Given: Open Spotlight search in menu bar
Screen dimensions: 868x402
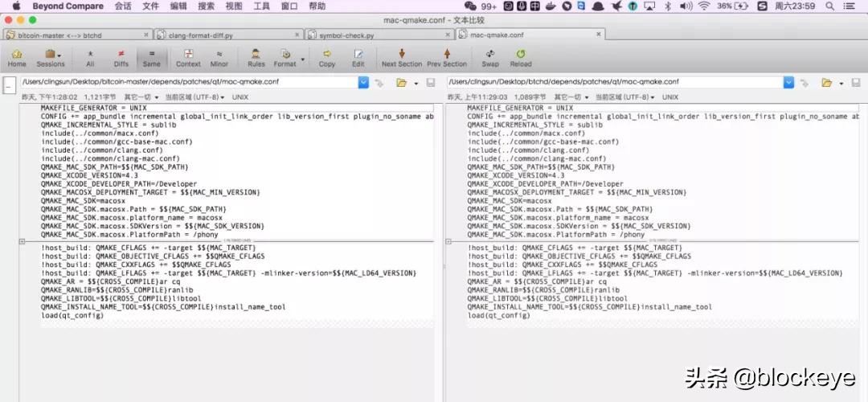Looking at the screenshot, I should coord(829,6).
